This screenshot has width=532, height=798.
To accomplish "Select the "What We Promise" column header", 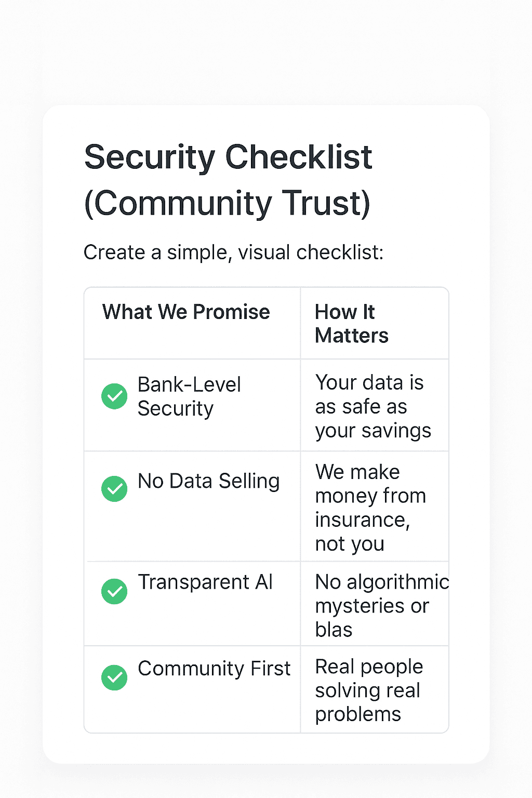I will click(186, 312).
